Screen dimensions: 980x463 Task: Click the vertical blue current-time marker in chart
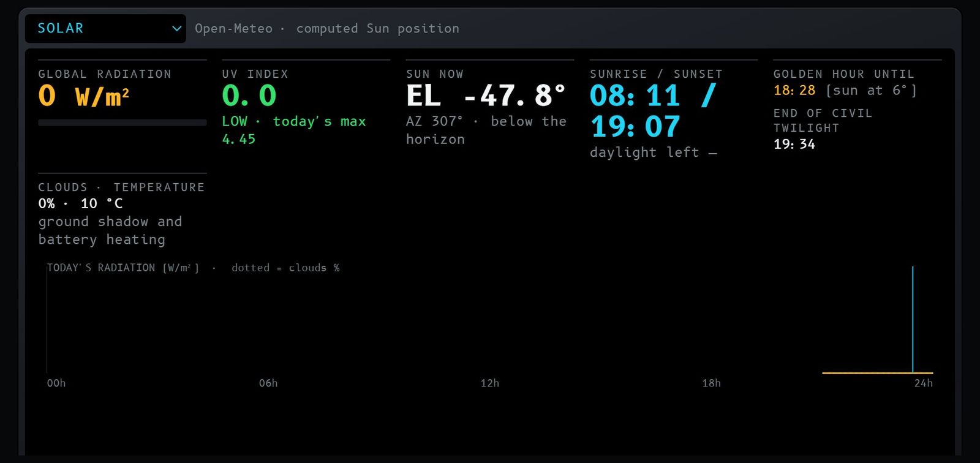tap(913, 319)
